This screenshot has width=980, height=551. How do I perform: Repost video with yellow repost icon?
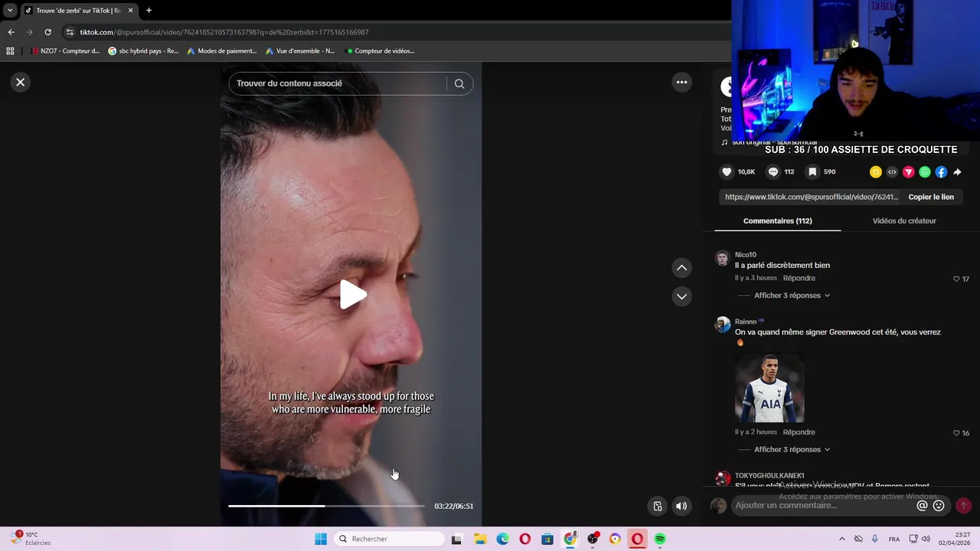point(876,172)
